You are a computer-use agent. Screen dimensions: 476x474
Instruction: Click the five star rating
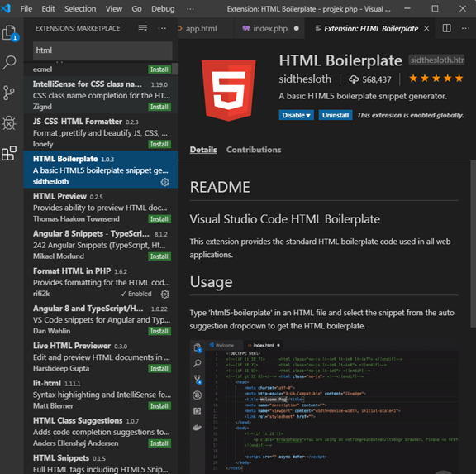(436, 79)
